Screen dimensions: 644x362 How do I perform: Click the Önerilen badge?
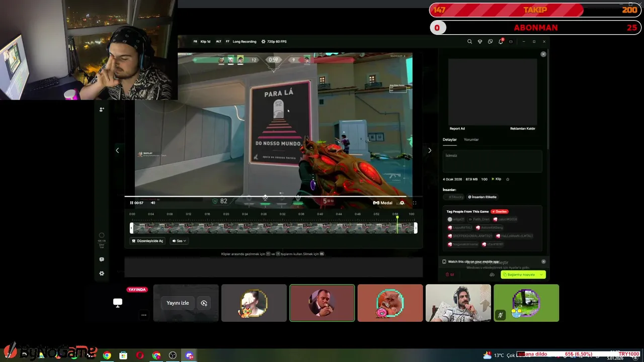click(x=500, y=212)
